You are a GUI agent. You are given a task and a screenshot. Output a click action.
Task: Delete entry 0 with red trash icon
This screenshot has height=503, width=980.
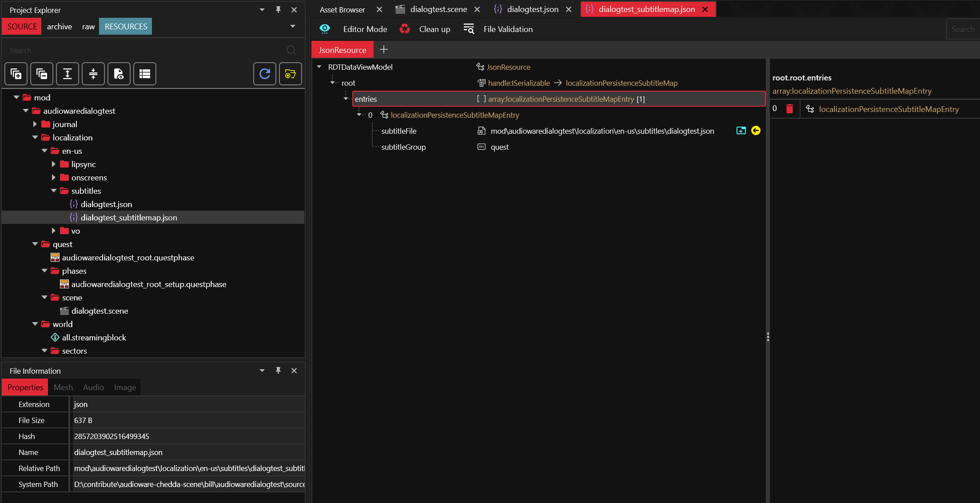pos(789,109)
